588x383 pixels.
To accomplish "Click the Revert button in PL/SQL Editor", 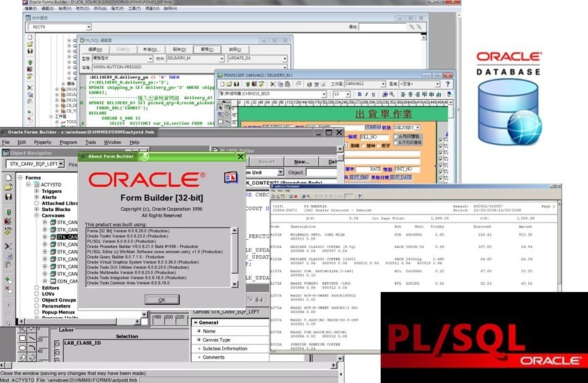I will tap(266, 162).
